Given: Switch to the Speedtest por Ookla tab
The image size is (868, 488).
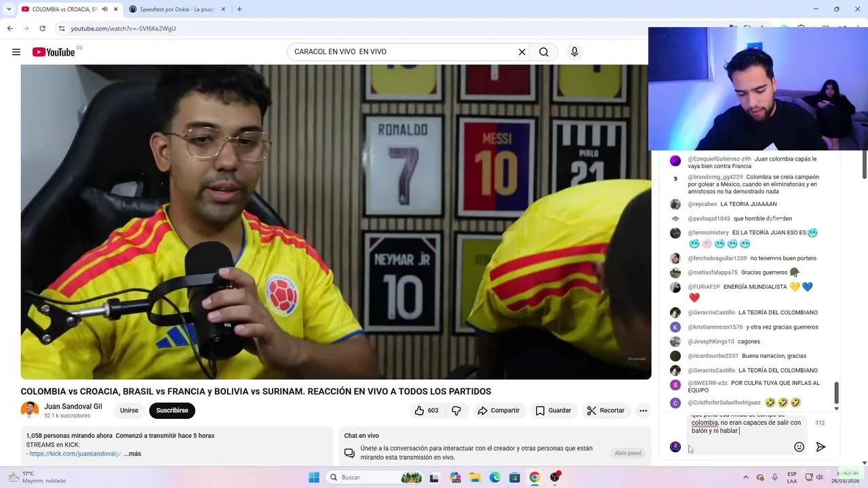Looking at the screenshot, I should (176, 9).
